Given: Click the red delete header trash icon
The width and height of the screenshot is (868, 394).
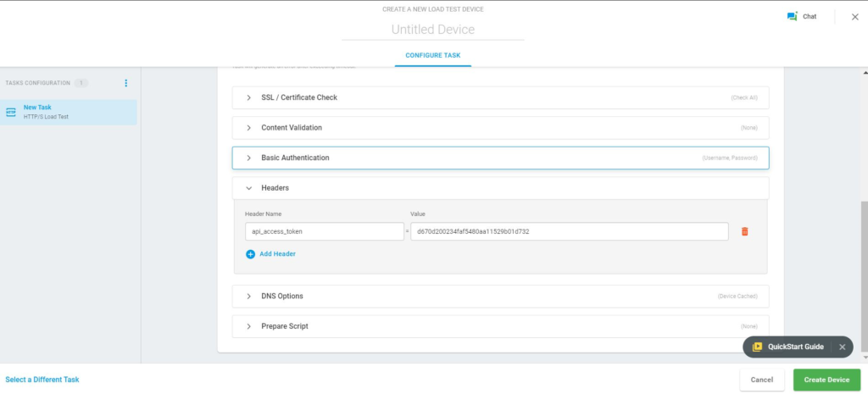Looking at the screenshot, I should click(745, 231).
